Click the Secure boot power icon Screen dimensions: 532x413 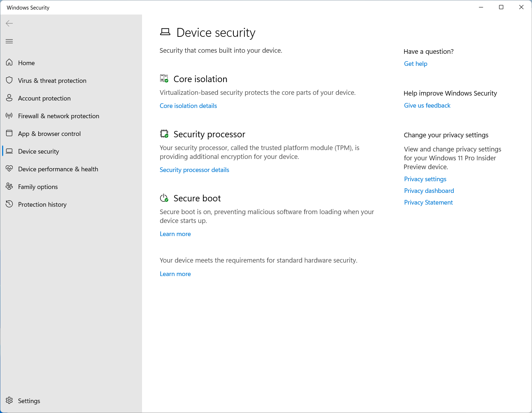pos(164,198)
